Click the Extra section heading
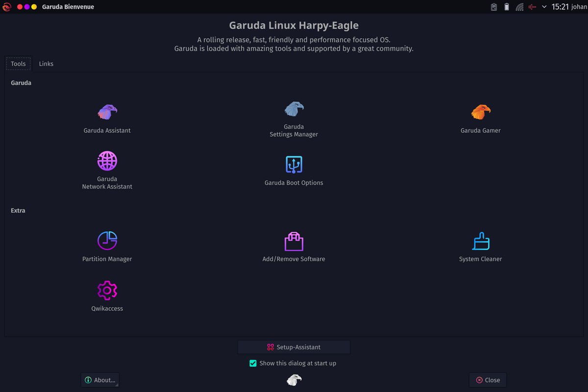Viewport: 588px width, 392px height. click(x=18, y=210)
